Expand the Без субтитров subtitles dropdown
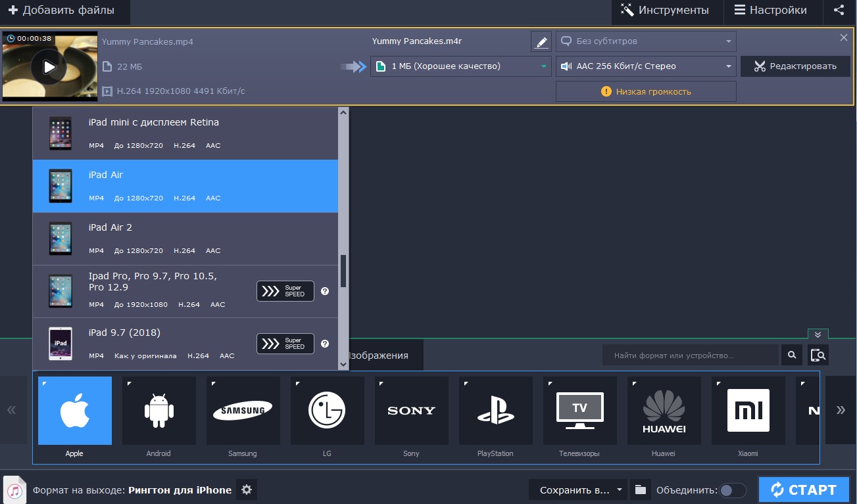857x504 pixels. click(x=646, y=41)
